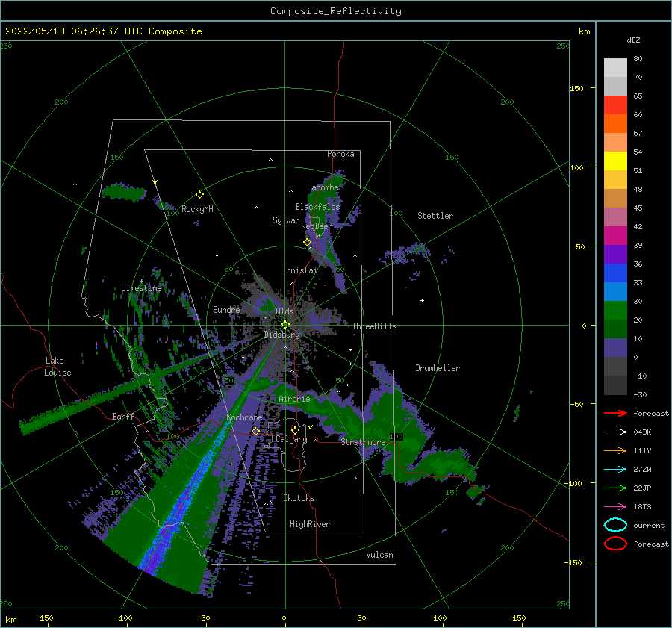Click the Stettler city label
This screenshot has width=672, height=628.
click(435, 216)
